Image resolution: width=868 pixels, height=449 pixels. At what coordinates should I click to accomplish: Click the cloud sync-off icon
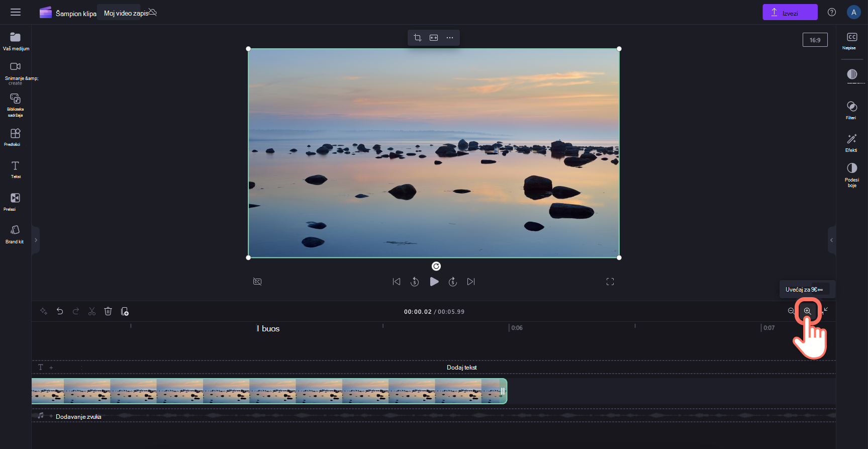coord(153,12)
